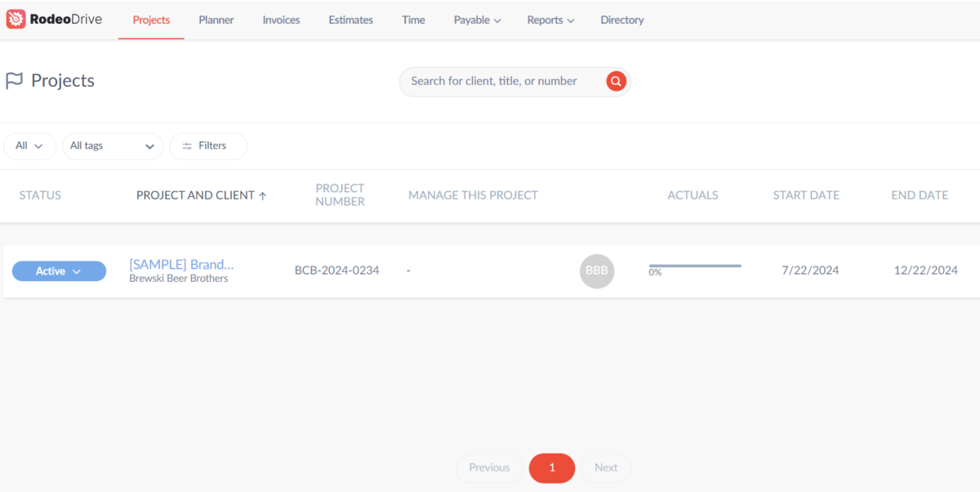Open the Reports menu
The image size is (980, 492).
(x=550, y=20)
